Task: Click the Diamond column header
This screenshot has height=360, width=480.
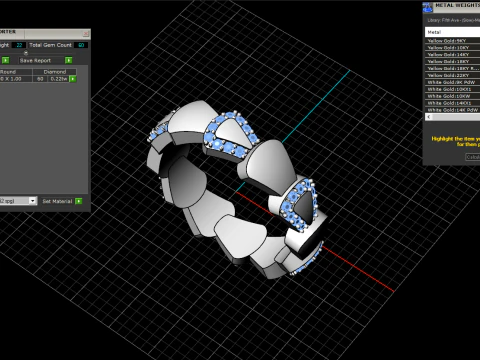Action: (x=55, y=72)
